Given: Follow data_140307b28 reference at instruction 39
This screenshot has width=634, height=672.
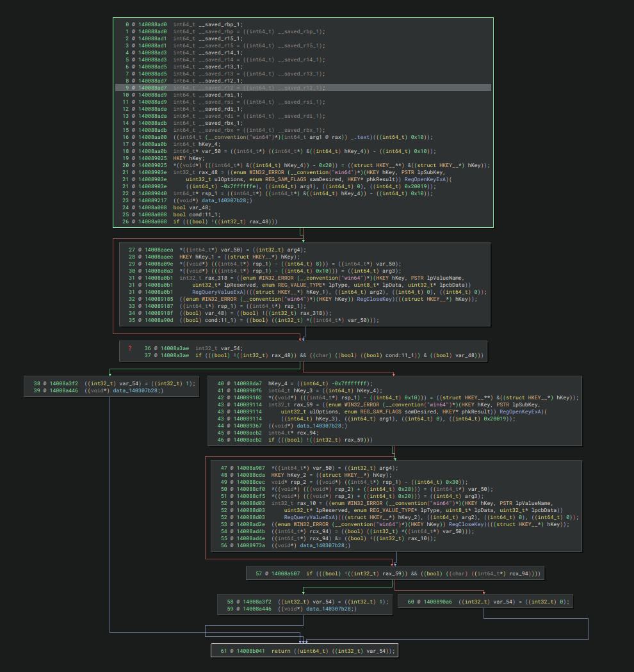Looking at the screenshot, I should click(x=136, y=390).
